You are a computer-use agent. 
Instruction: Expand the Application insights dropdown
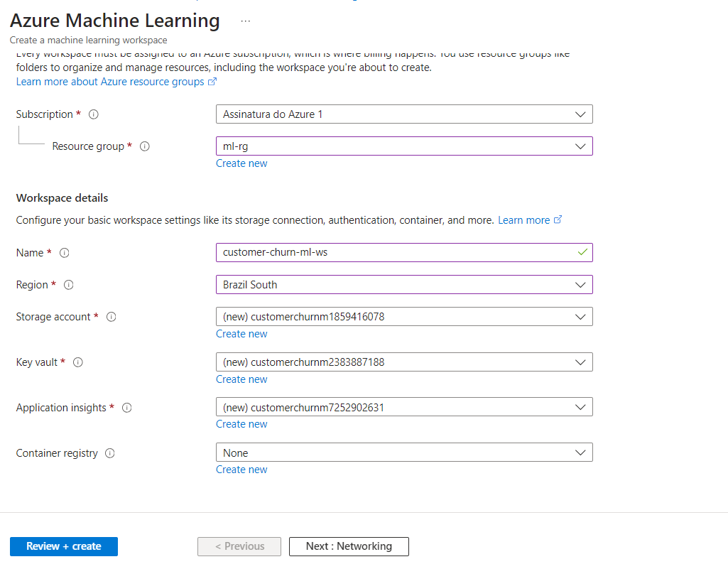pos(404,407)
